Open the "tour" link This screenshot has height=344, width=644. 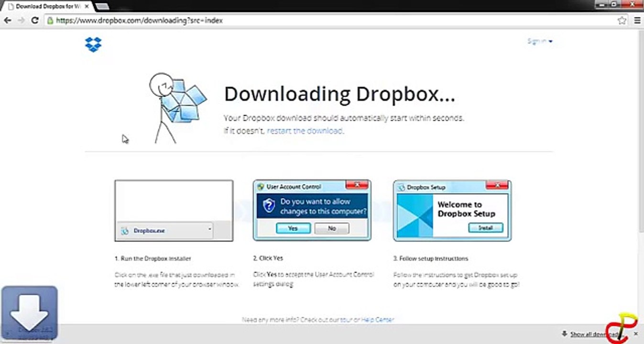346,320
